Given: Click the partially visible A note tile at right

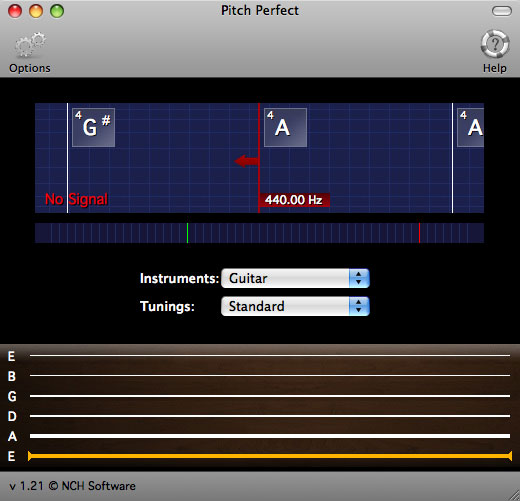Looking at the screenshot, I should 470,127.
